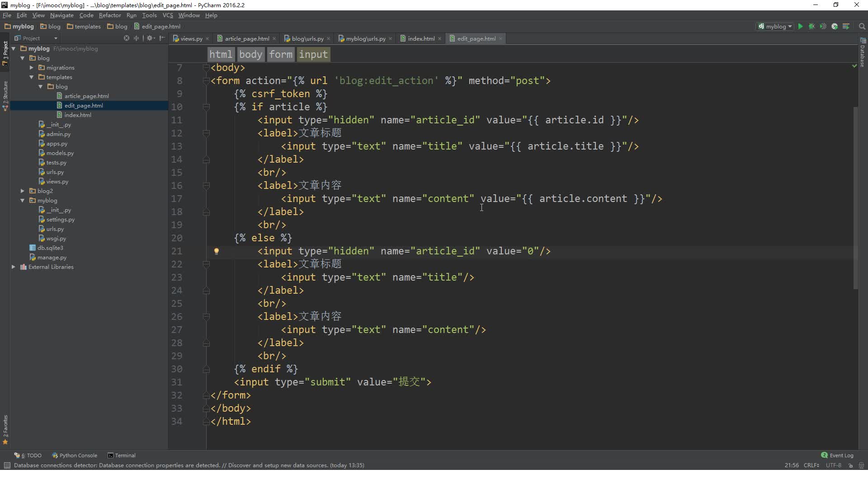Collapse the templates folder

[32, 77]
